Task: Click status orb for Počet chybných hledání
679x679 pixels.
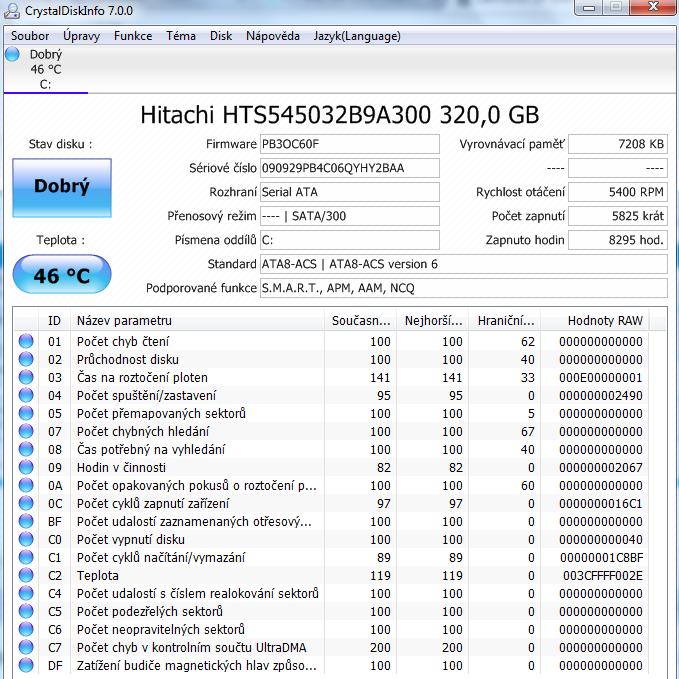Action: click(26, 431)
